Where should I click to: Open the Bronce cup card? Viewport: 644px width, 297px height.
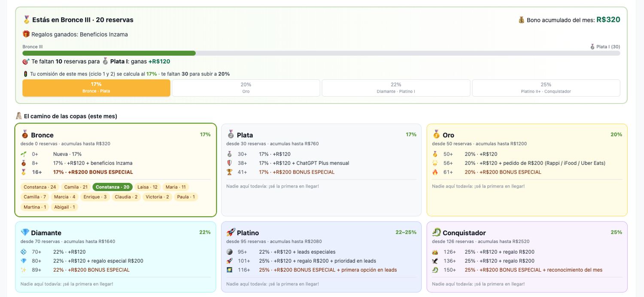[x=115, y=170]
